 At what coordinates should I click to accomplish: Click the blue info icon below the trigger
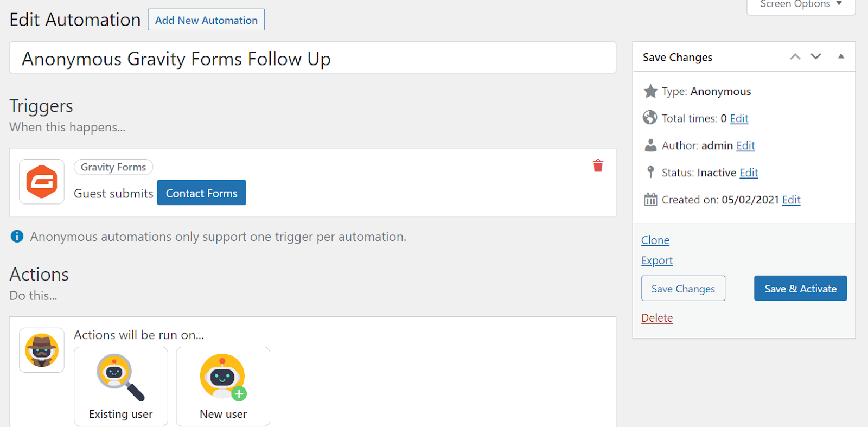(17, 237)
